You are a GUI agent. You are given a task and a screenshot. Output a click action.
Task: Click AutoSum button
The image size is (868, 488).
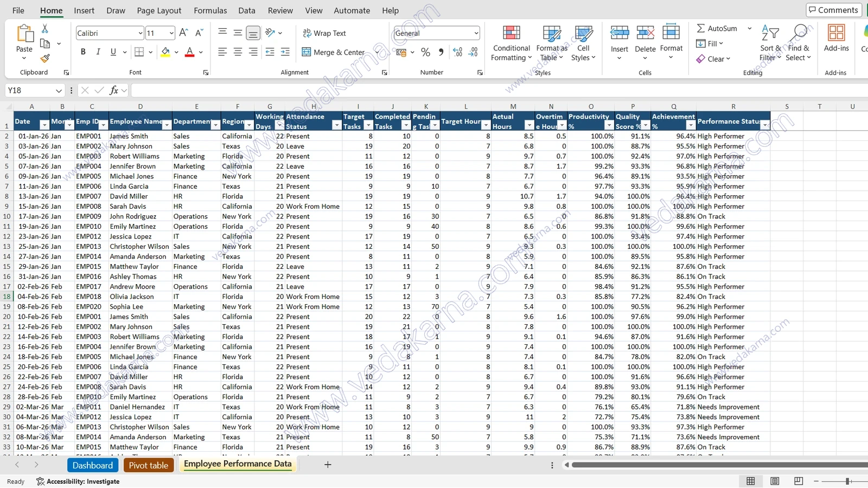(x=717, y=28)
